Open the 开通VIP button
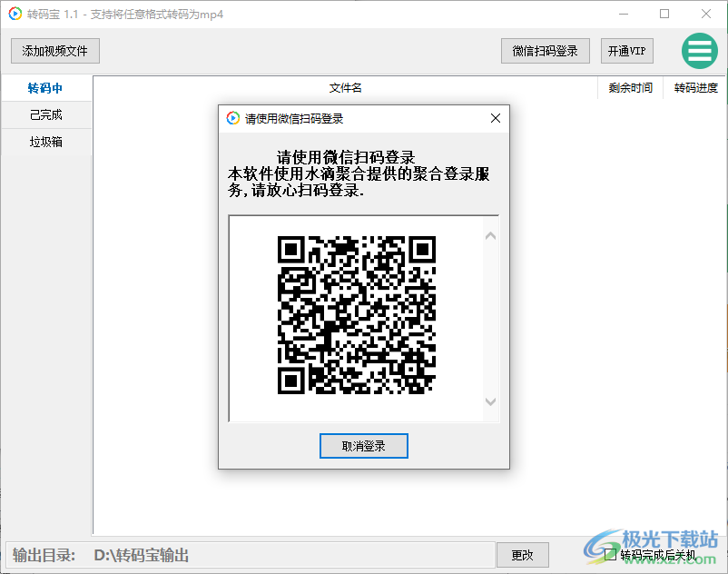 coord(626,51)
